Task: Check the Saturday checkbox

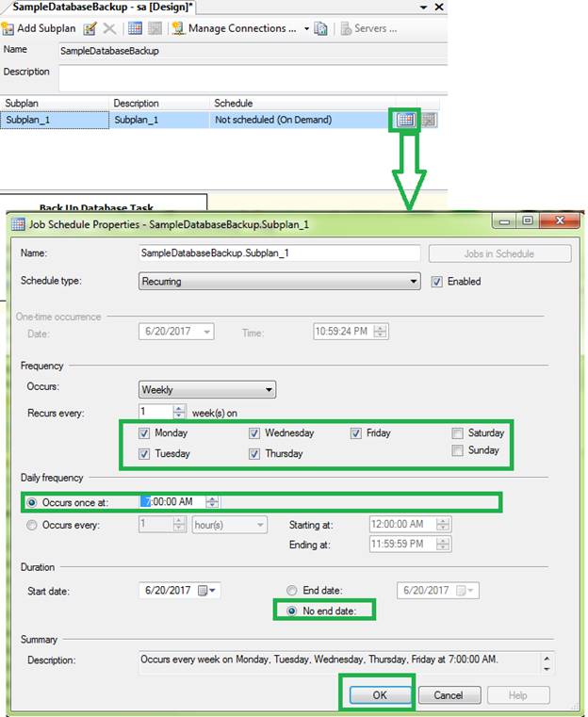Action: [x=457, y=433]
